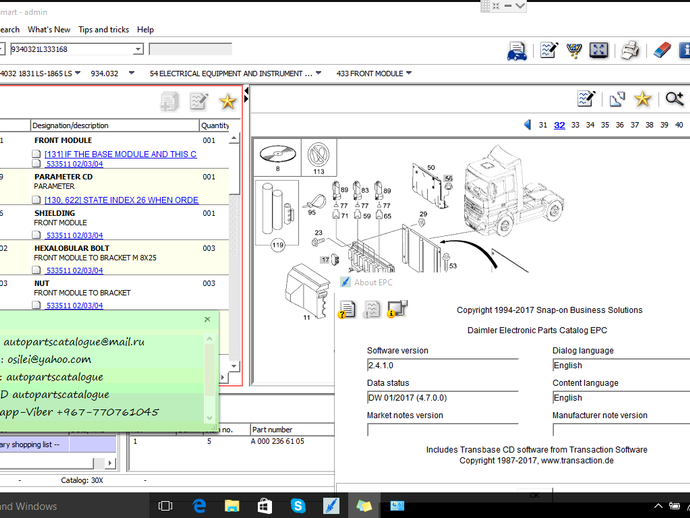Expand 54 ELECTRICAL EQUIPMENT group dropdown
Screen dimensions: 690x518
coord(319,73)
